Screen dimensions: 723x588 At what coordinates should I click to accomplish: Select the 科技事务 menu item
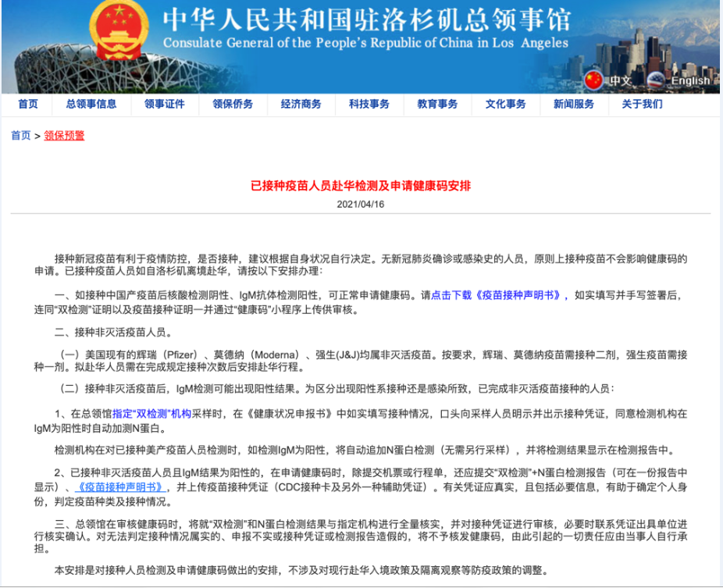[x=369, y=104]
